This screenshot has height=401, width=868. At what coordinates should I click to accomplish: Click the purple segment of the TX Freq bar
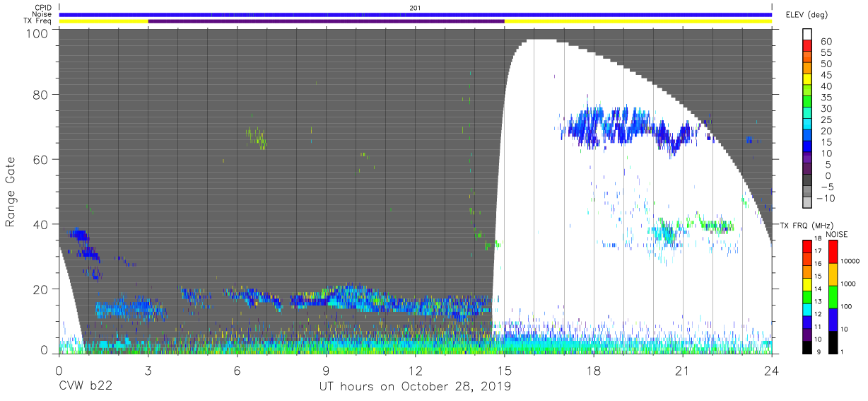pyautogui.click(x=326, y=21)
